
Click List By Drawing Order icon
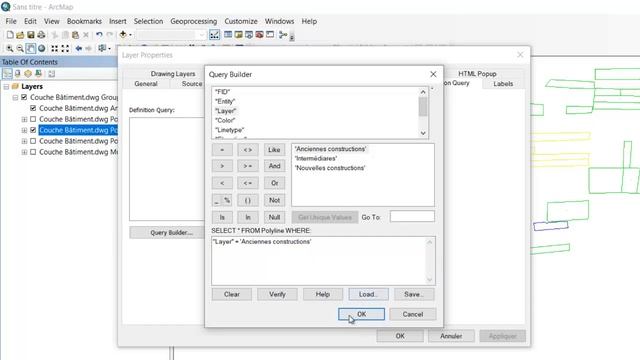[7, 74]
